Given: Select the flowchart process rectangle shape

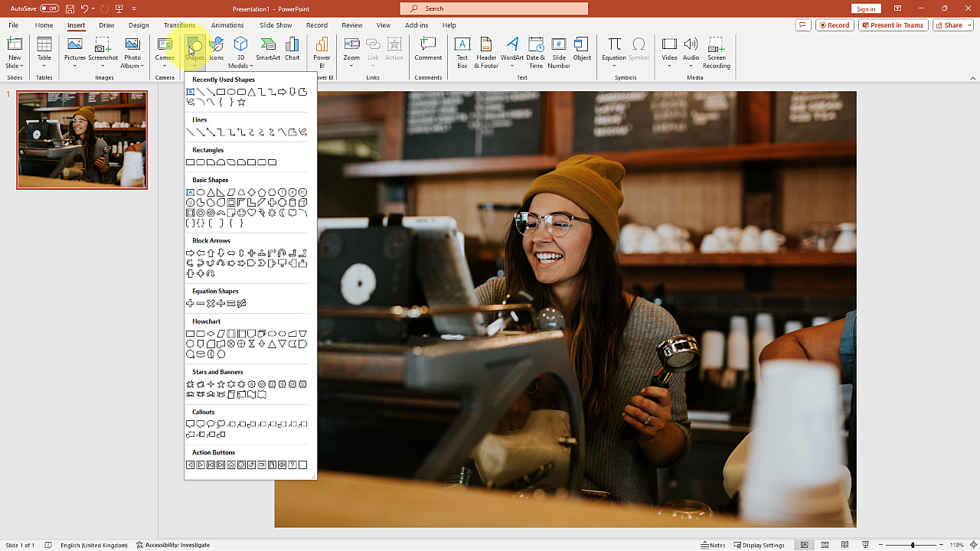Looking at the screenshot, I should point(190,334).
